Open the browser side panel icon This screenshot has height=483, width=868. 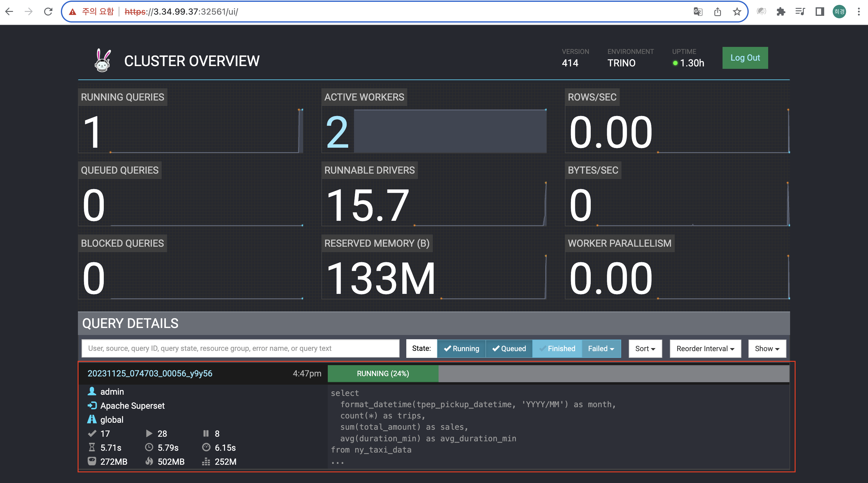pyautogui.click(x=820, y=12)
